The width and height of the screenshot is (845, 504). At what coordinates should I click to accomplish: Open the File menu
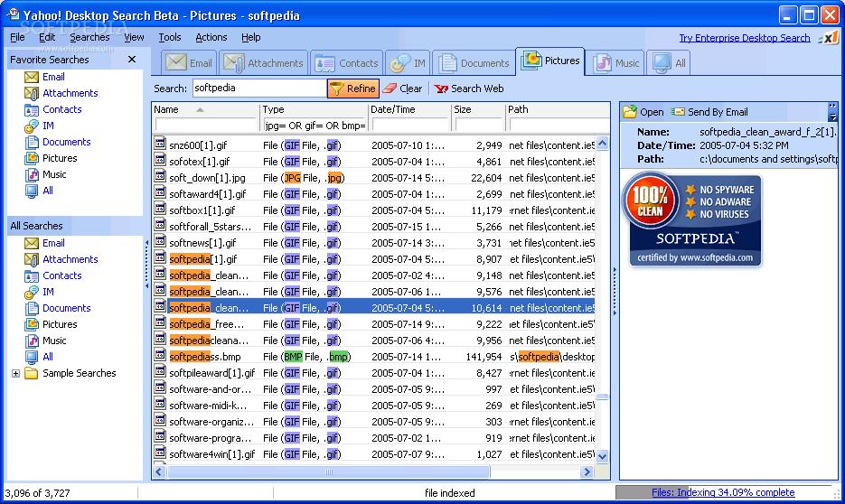[x=17, y=37]
